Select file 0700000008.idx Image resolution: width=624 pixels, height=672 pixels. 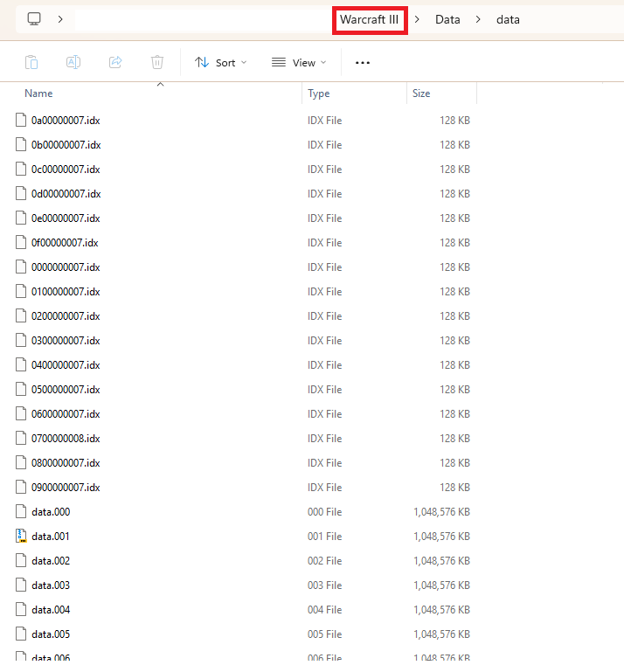[66, 438]
